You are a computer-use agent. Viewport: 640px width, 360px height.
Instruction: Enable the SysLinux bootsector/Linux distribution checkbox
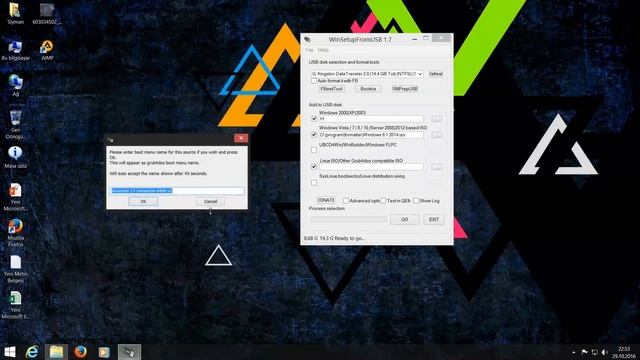(x=314, y=182)
